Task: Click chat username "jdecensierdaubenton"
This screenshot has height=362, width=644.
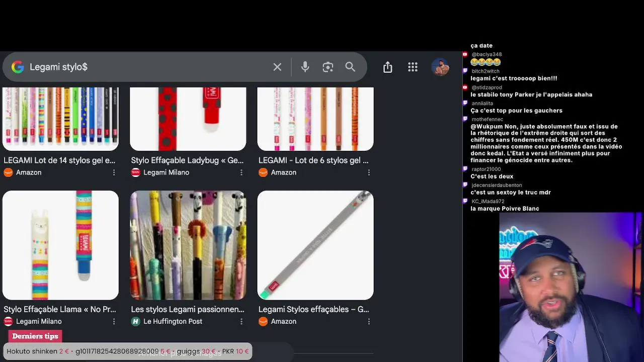Action: pos(497,186)
